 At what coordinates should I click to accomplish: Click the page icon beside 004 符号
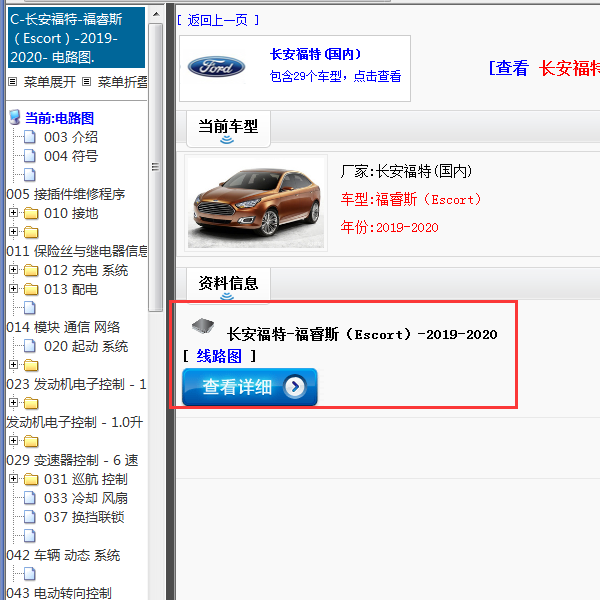pyautogui.click(x=30, y=156)
